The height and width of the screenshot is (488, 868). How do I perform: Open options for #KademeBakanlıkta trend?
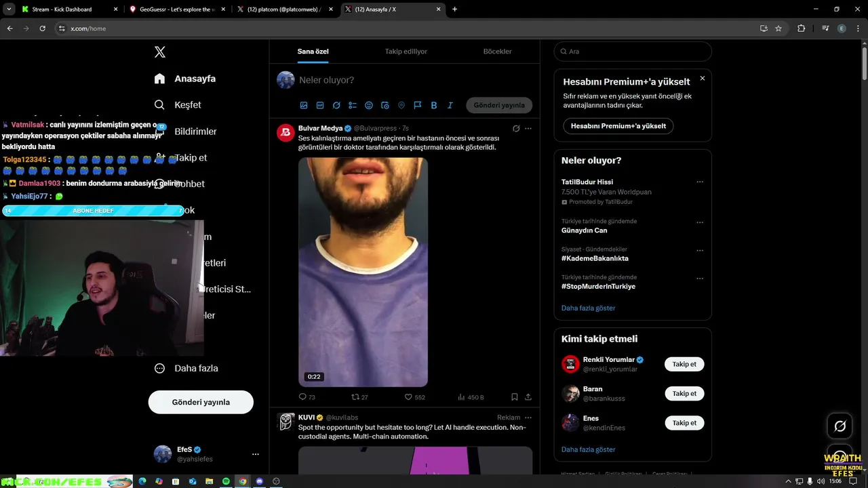click(700, 250)
